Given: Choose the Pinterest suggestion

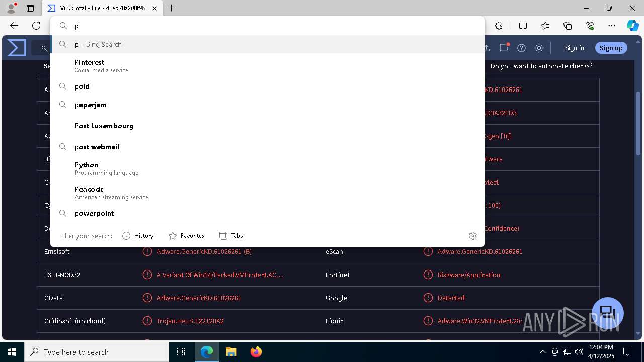Looking at the screenshot, I should (x=267, y=66).
